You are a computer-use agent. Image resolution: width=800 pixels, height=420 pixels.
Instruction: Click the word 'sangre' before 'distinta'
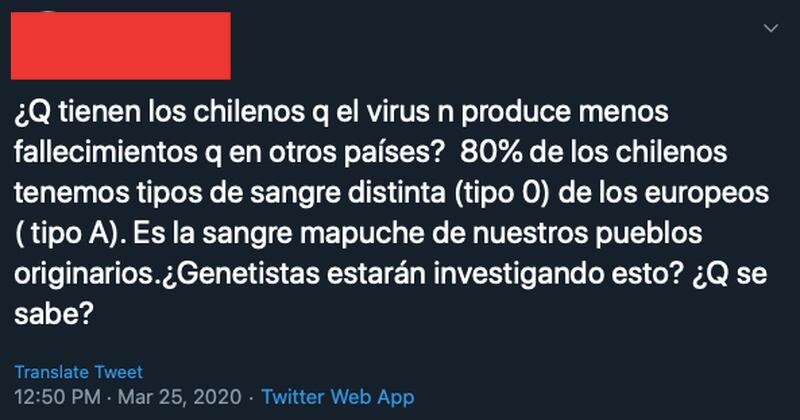coord(294,194)
